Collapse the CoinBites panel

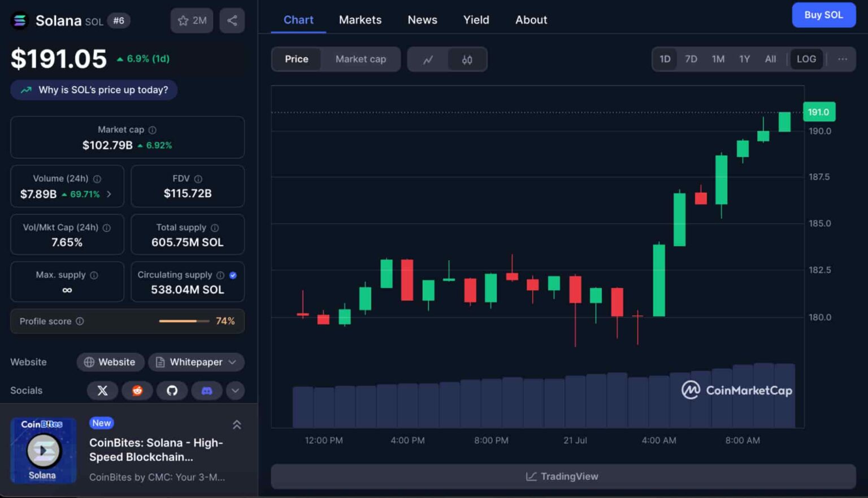[237, 425]
